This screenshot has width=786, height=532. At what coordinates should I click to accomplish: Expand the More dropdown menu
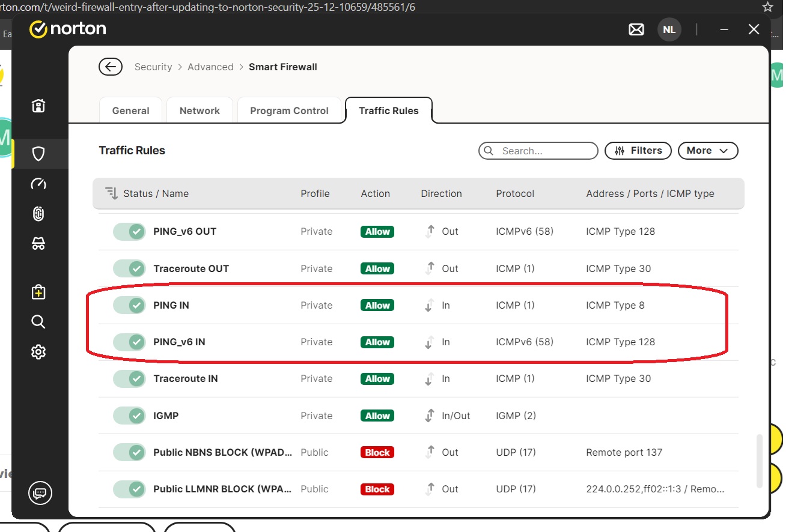click(707, 151)
